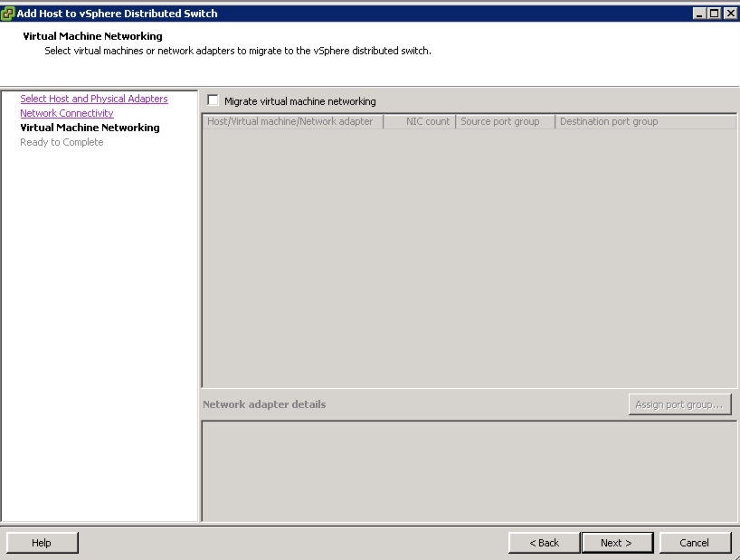The width and height of the screenshot is (740, 560).
Task: Go to Network Connectivity step
Action: coord(67,113)
